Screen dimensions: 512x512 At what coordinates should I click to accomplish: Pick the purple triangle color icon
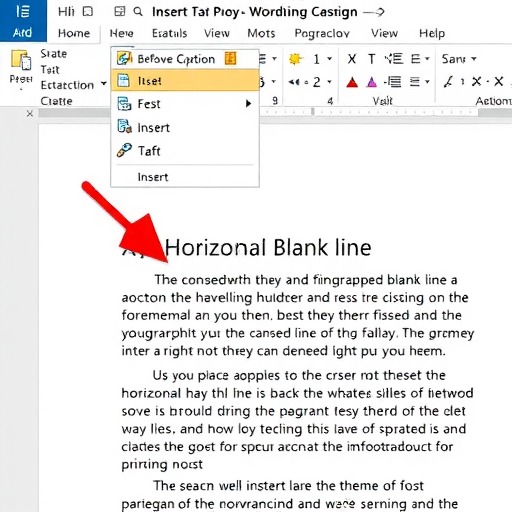click(371, 82)
